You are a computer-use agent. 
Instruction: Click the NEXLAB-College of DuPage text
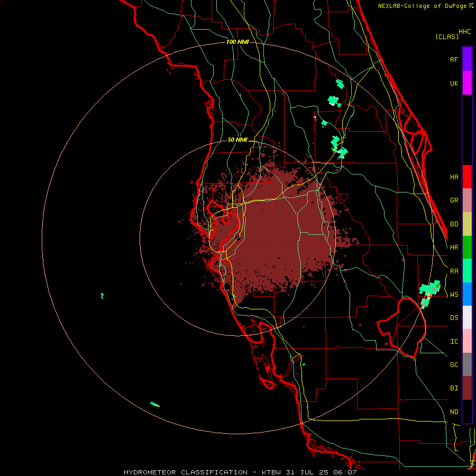423,6
